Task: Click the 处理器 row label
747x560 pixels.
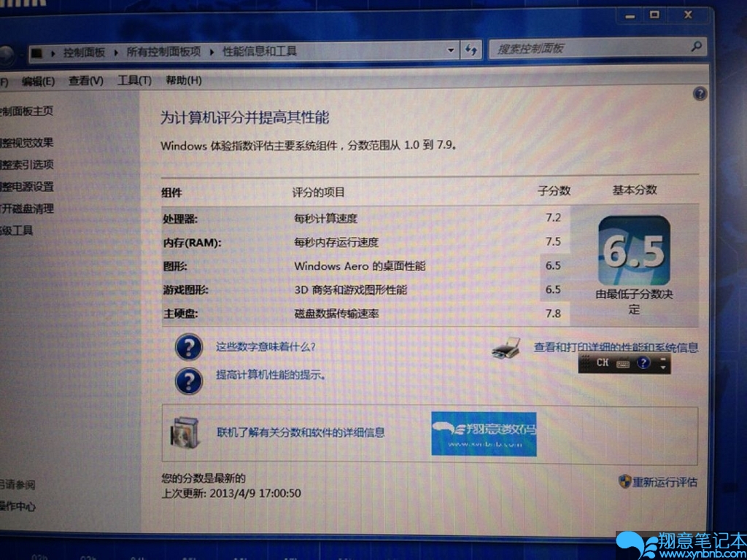Action: 180,219
